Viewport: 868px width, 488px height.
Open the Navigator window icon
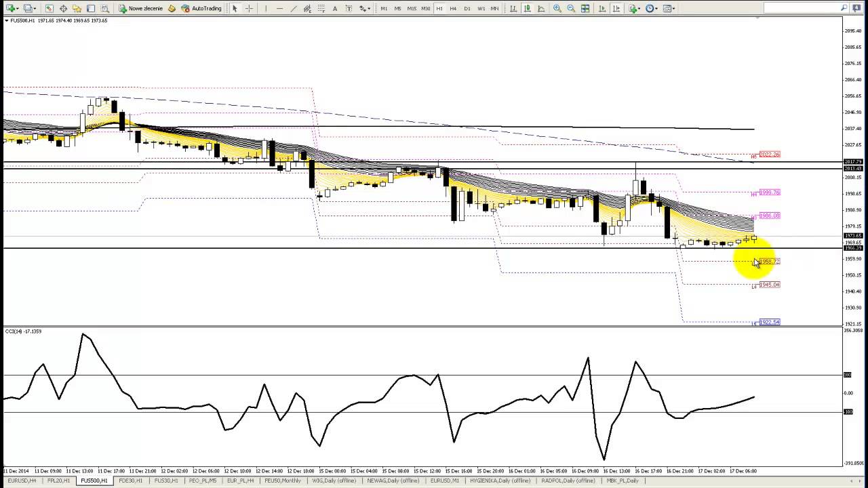[77, 8]
